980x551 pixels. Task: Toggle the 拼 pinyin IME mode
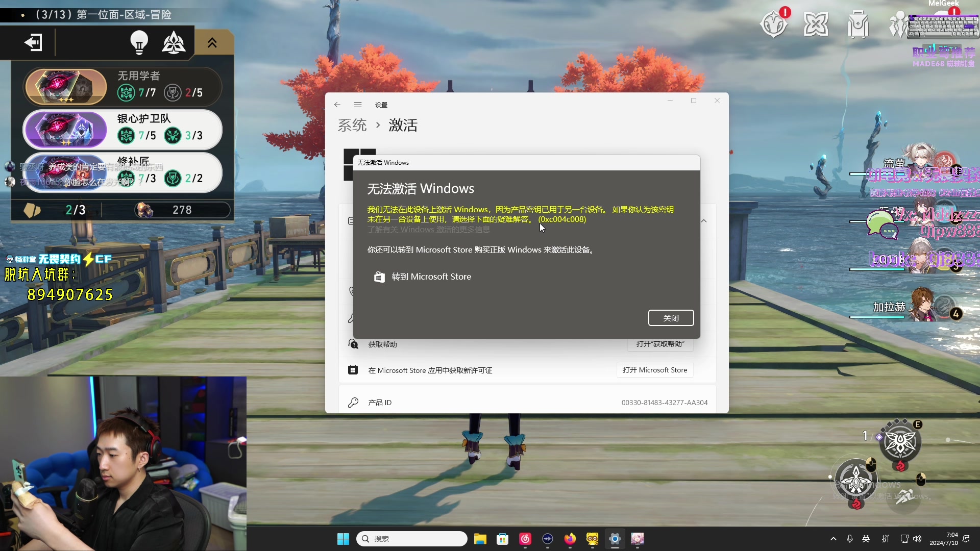pos(886,539)
